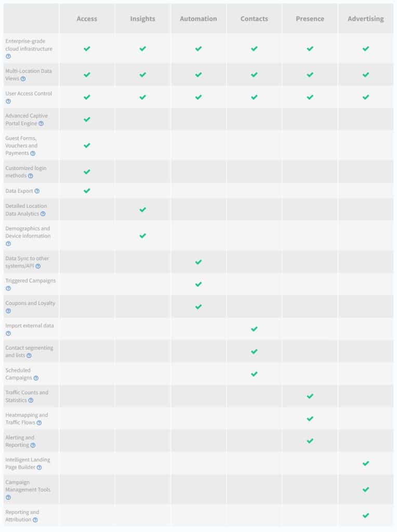397x532 pixels.
Task: Open help tooltip for Multi-Location Data Views
Action: click(23, 79)
